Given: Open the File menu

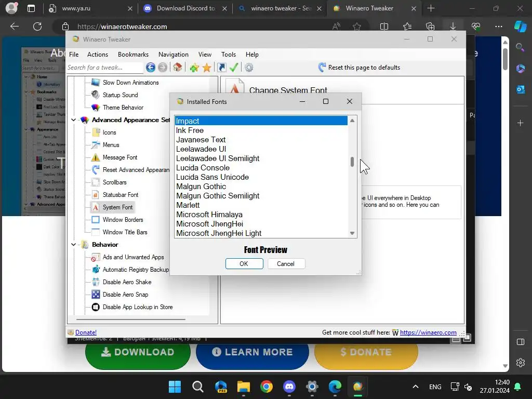Looking at the screenshot, I should point(74,54).
